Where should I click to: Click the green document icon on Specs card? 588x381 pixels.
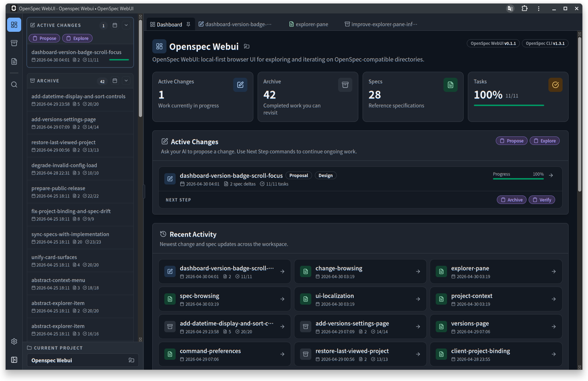451,85
